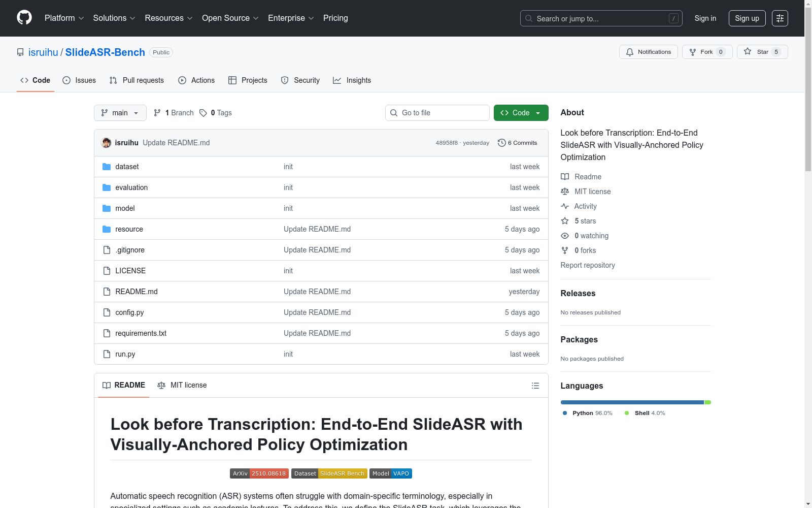Click the Shell 4.0% language link
The image size is (812, 508).
coord(645,413)
